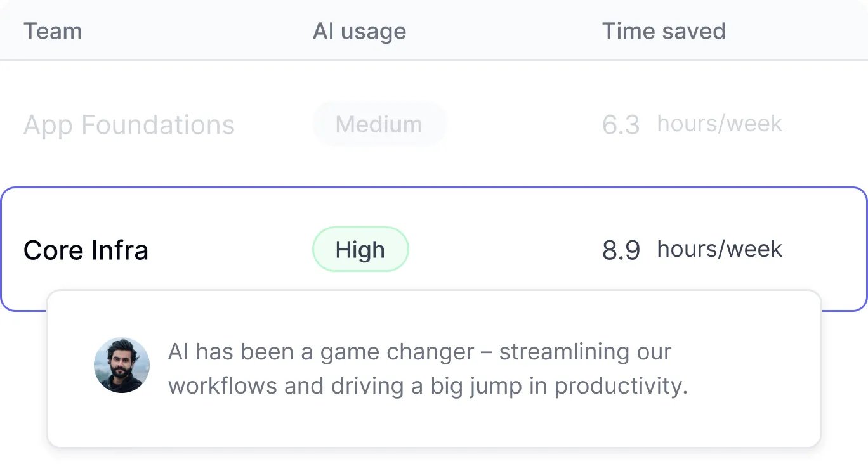868x464 pixels.
Task: Click hours/week label in App Foundations row
Action: point(720,124)
